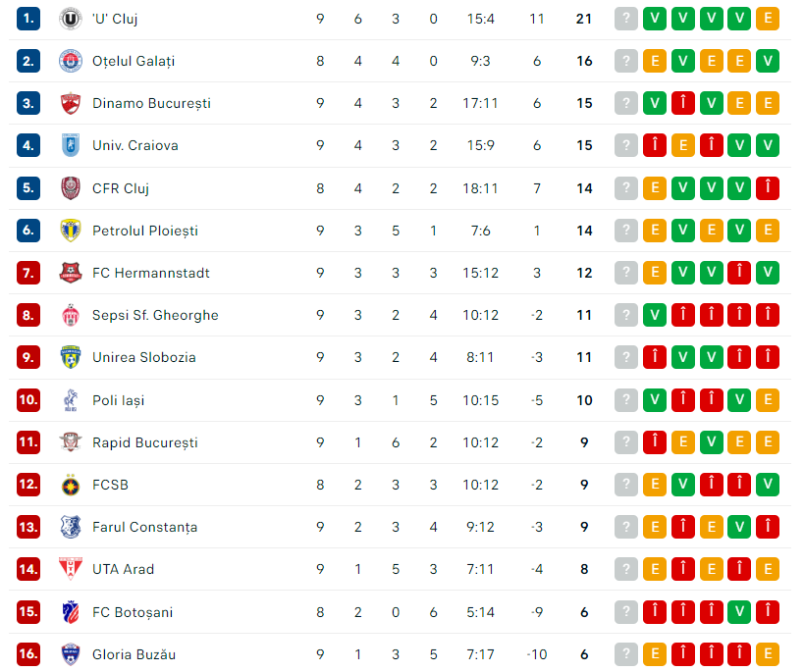Click the Farul Constanța club logo
Viewport: 804px width, 672px height.
pos(71,527)
